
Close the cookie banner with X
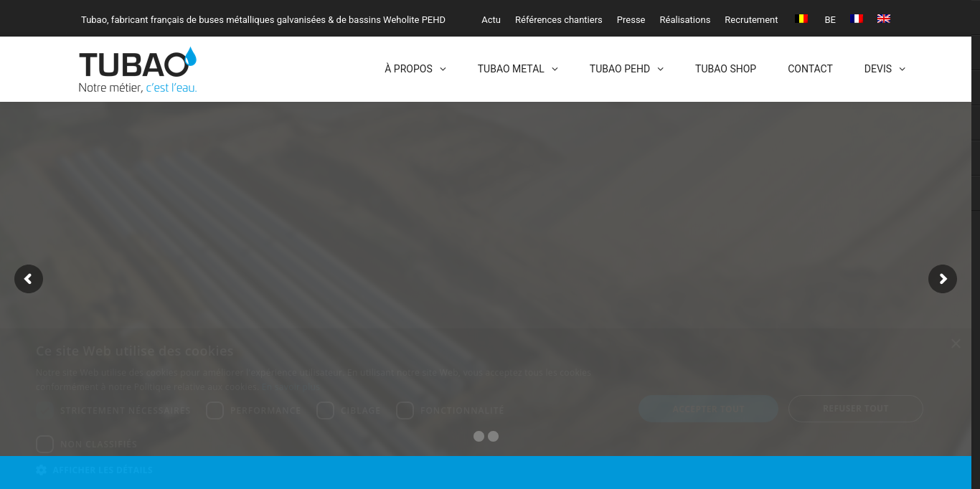(956, 344)
